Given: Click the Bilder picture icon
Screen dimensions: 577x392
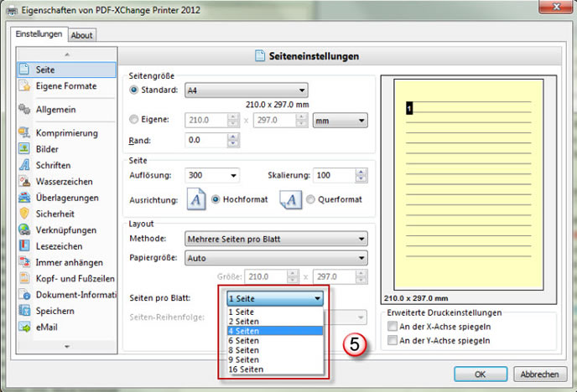Looking at the screenshot, I should (x=24, y=149).
